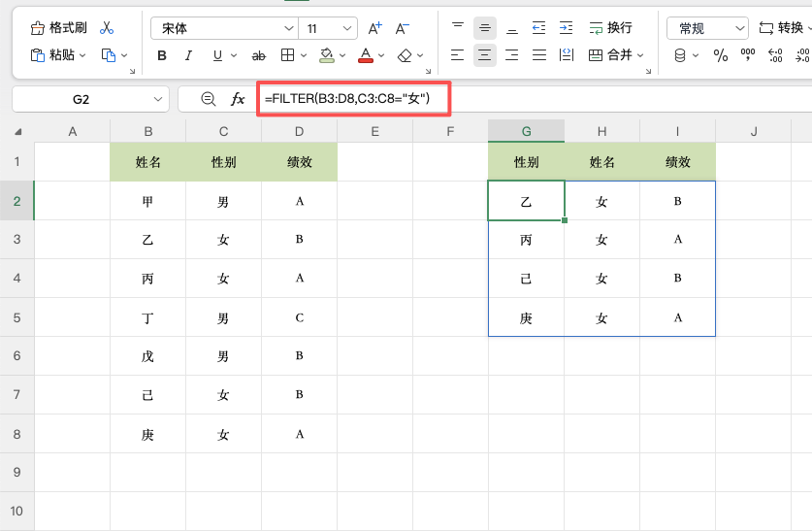The image size is (812, 531).
Task: Click the Format Painter (格式刷) button
Action: [x=58, y=28]
